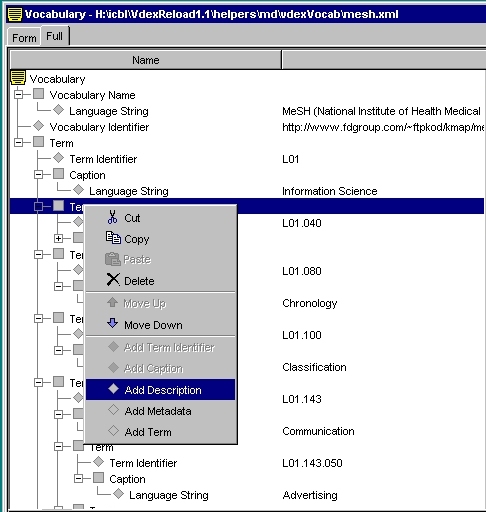Screen dimensions: 486x512
Task: Select Add Description menu entry
Action: click(160, 389)
